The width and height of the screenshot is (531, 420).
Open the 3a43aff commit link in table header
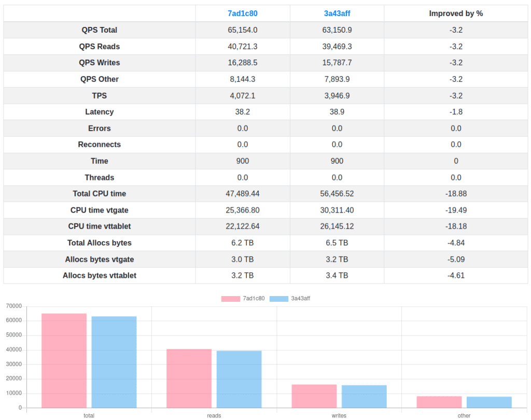pyautogui.click(x=337, y=13)
